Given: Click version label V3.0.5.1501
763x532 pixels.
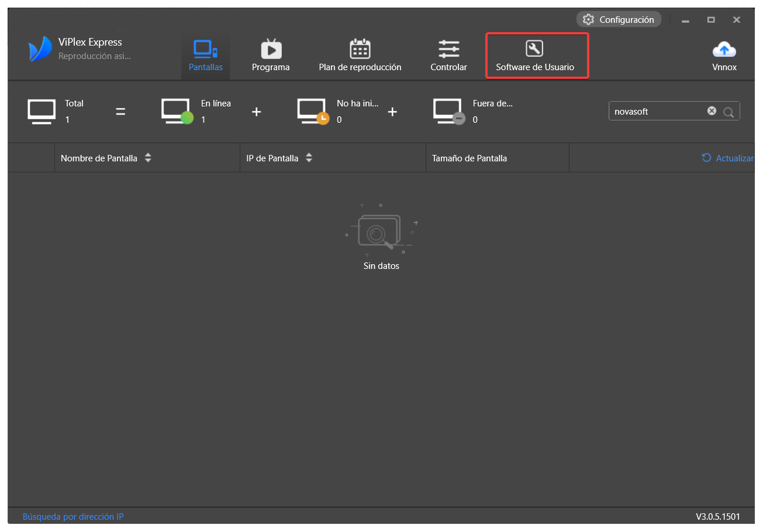Looking at the screenshot, I should [x=717, y=517].
